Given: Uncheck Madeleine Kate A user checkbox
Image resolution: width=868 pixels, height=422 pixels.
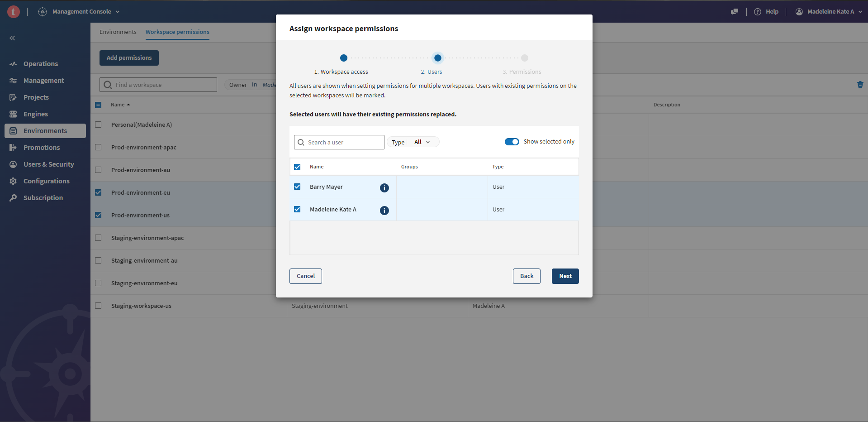Looking at the screenshot, I should 297,209.
